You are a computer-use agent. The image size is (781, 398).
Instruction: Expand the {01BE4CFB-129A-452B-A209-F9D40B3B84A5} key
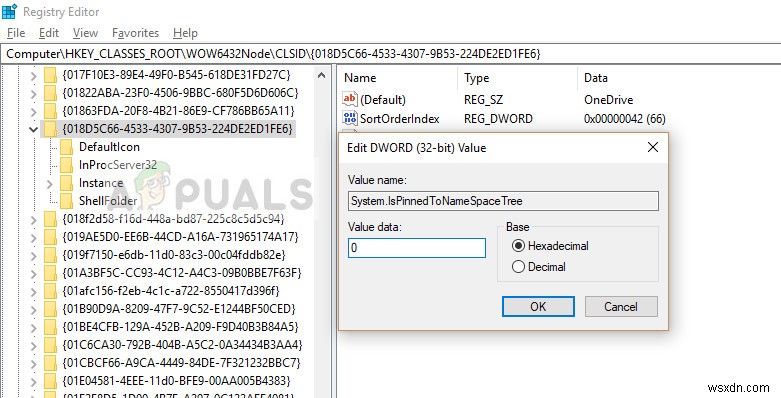pyautogui.click(x=33, y=327)
